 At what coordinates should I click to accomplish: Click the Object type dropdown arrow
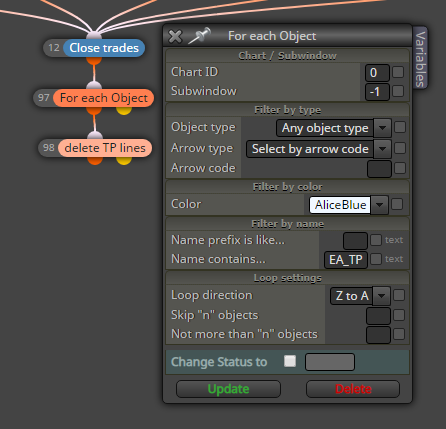point(382,128)
